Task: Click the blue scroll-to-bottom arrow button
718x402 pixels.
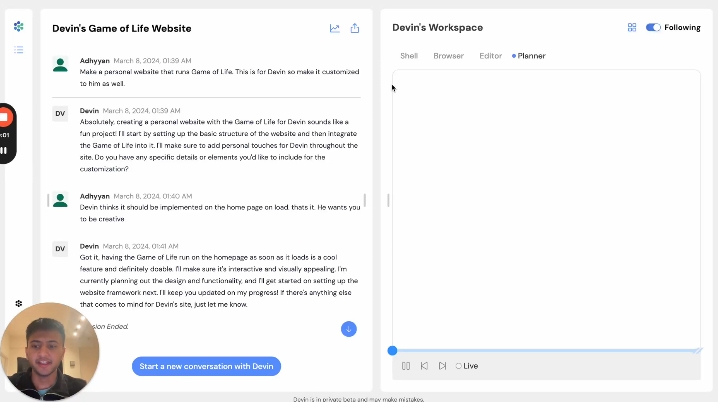Action: point(348,329)
